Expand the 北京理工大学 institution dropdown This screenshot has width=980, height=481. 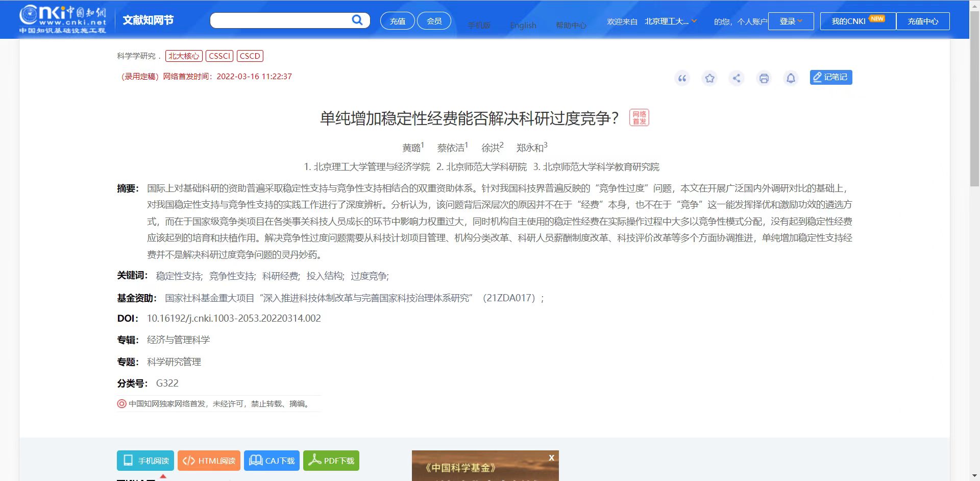[669, 21]
